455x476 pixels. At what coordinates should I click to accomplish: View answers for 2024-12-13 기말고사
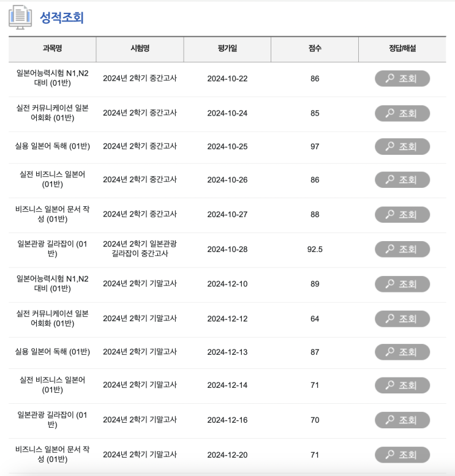pyautogui.click(x=402, y=352)
